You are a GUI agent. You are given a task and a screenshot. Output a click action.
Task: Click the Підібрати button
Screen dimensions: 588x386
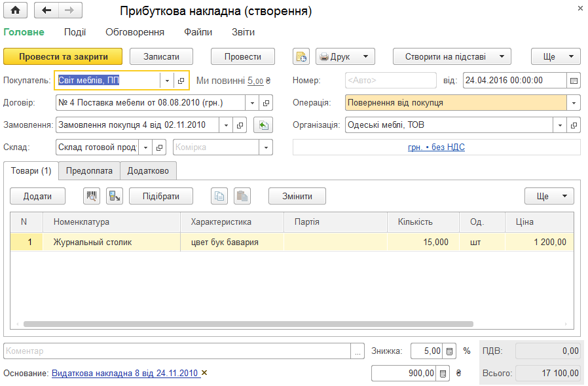pos(161,196)
